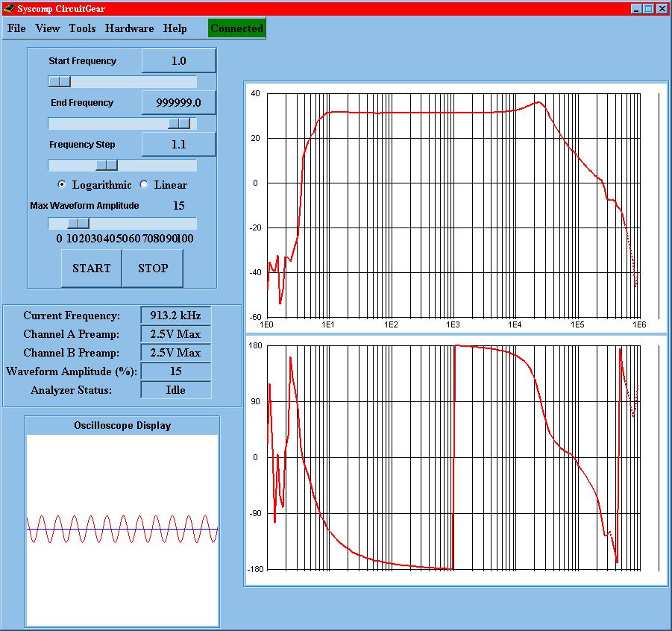Click the Channel A Preamp value box
Image resolution: width=672 pixels, height=631 pixels.
(175, 334)
